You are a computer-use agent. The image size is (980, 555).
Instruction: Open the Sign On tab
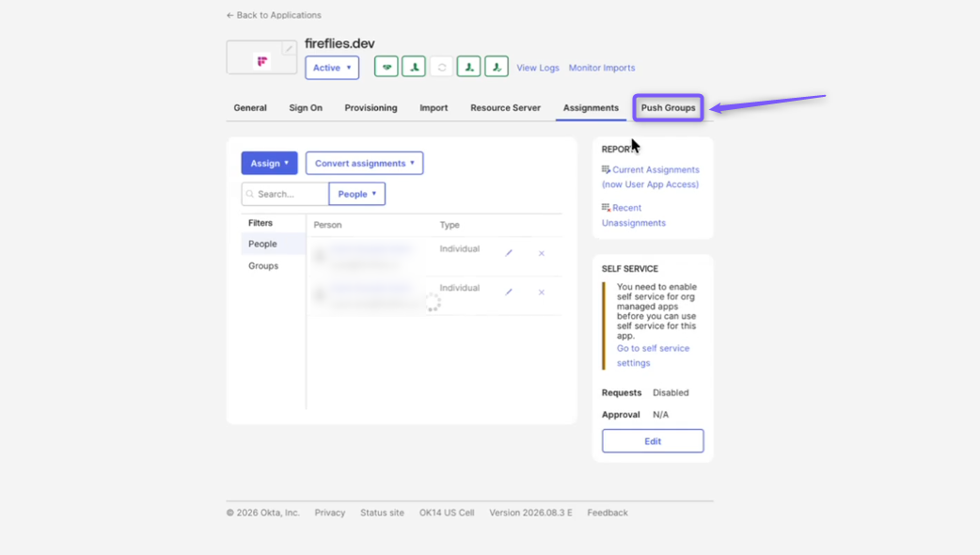(x=306, y=107)
